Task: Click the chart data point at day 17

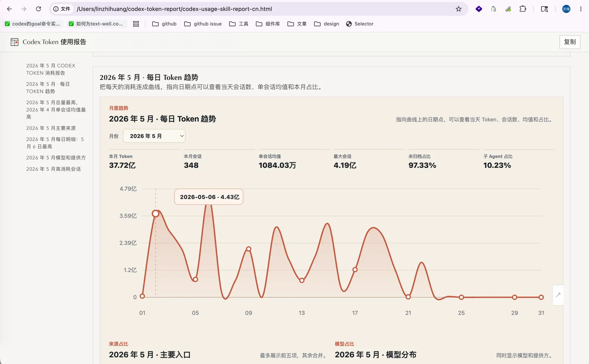Action: click(x=355, y=270)
